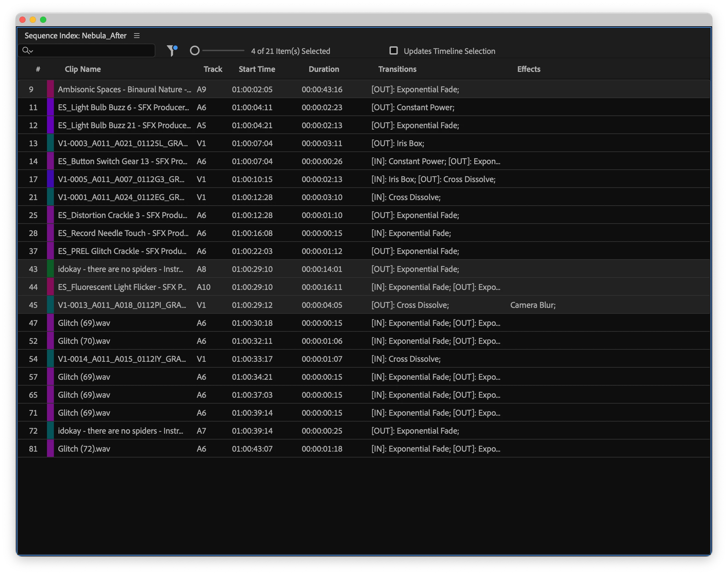Image resolution: width=728 pixels, height=575 pixels.
Task: Click the filter funnel icon
Action: (x=171, y=51)
